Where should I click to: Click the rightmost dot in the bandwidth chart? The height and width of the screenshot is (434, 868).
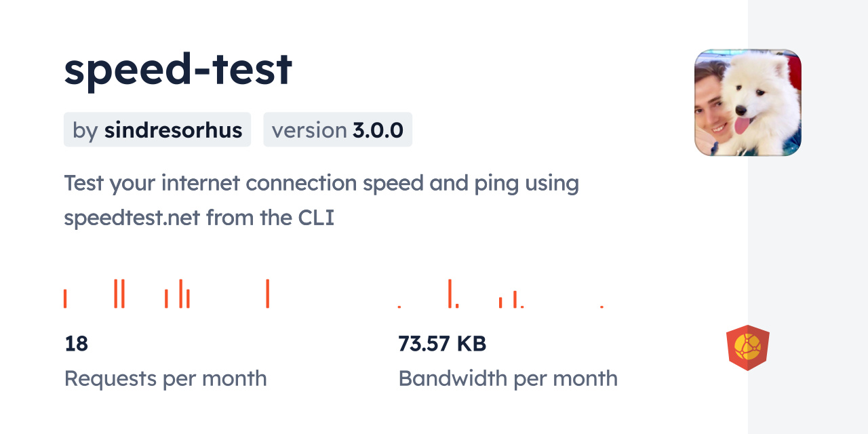(601, 307)
